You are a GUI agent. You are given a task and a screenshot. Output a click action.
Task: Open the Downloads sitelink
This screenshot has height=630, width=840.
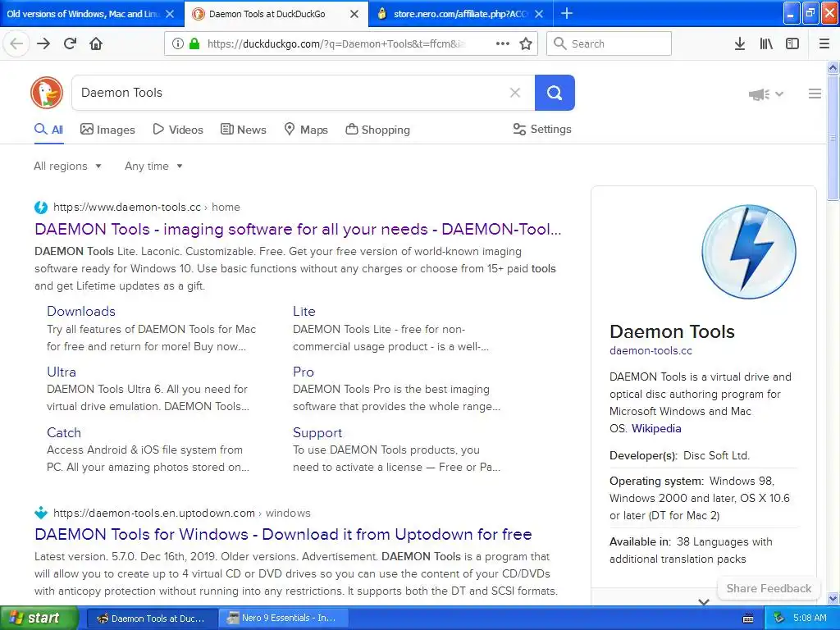(81, 311)
